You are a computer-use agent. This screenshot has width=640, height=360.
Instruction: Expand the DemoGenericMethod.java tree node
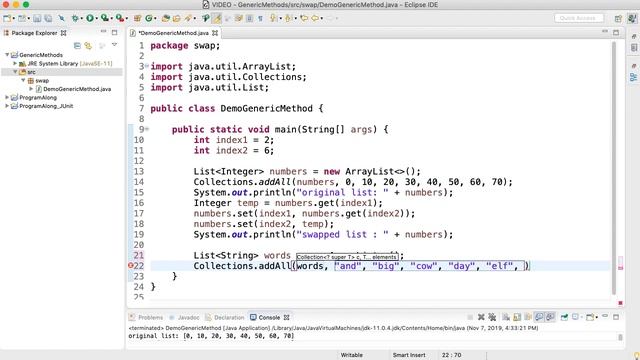pyautogui.click(x=31, y=89)
